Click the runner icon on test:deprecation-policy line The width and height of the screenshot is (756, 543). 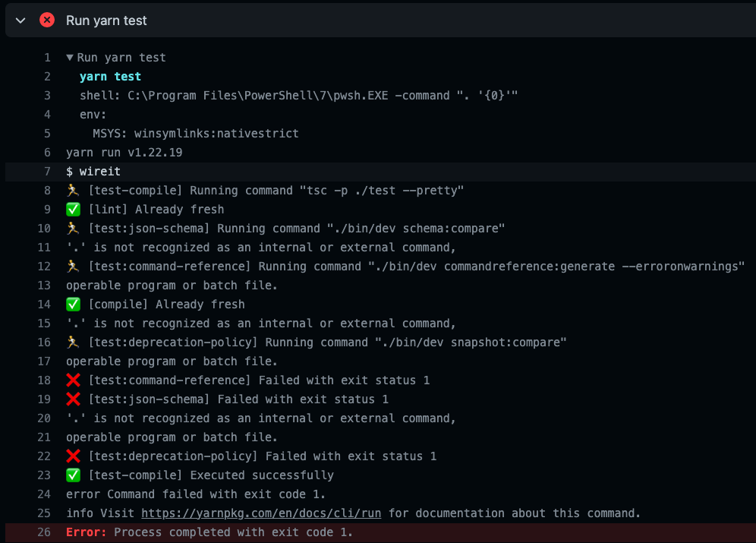click(x=72, y=342)
